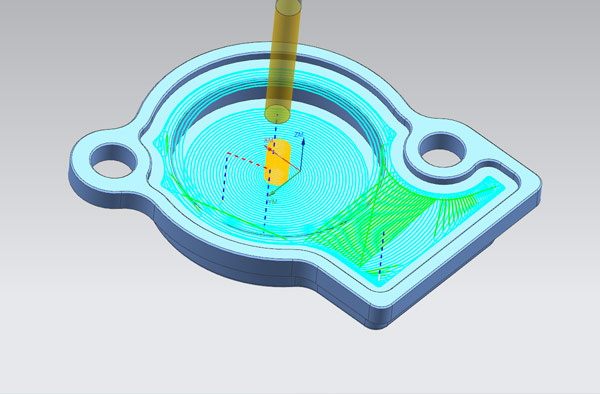The height and width of the screenshot is (394, 600).
Task: Select the red dashed rapid move line
Action: click(x=247, y=161)
